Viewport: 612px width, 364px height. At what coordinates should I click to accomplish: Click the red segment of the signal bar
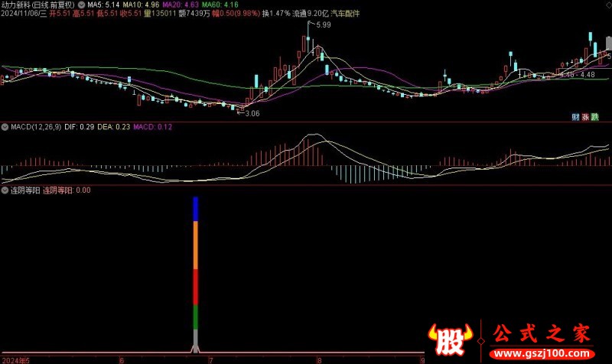[x=196, y=287]
